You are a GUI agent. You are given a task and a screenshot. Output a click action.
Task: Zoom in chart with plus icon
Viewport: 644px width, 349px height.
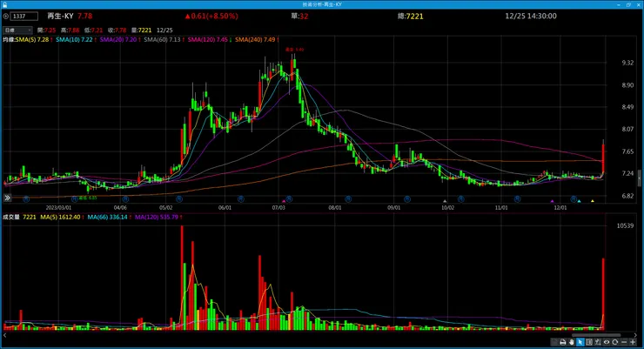(x=633, y=342)
